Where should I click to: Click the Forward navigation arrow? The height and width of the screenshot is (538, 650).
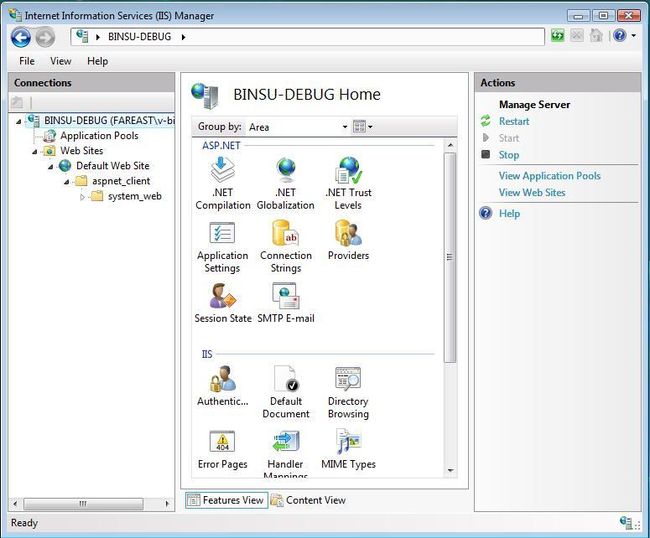pos(45,37)
